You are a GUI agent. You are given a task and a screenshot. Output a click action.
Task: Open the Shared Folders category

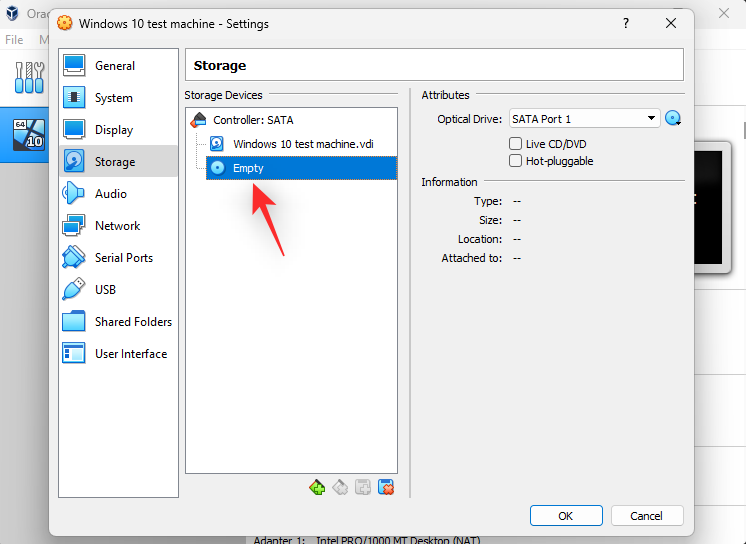click(118, 321)
